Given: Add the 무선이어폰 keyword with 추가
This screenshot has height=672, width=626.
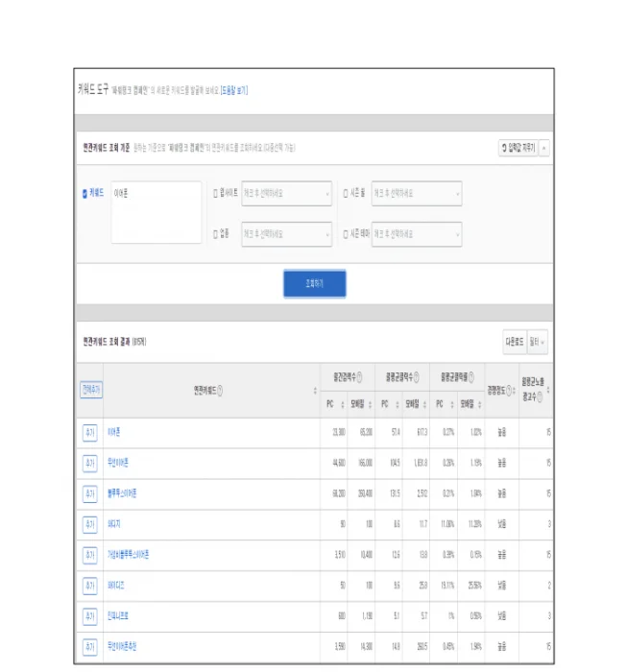Looking at the screenshot, I should (x=90, y=464).
